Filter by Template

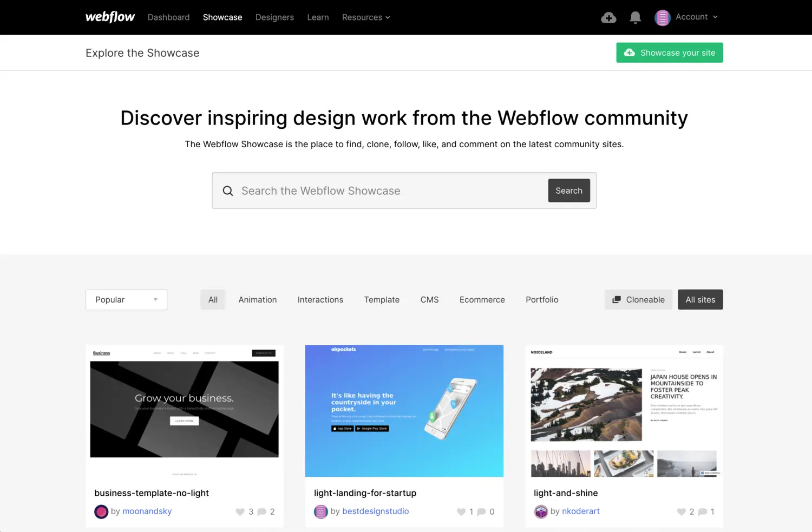point(382,300)
